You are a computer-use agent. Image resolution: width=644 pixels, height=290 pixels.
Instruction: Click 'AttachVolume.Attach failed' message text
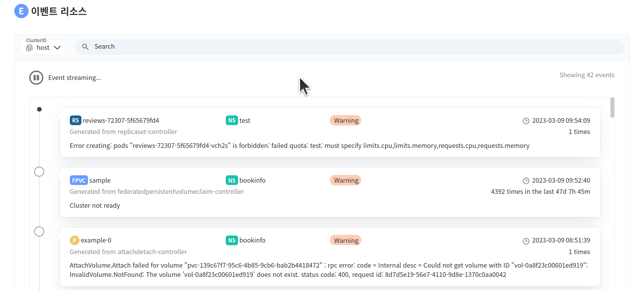[x=329, y=270]
